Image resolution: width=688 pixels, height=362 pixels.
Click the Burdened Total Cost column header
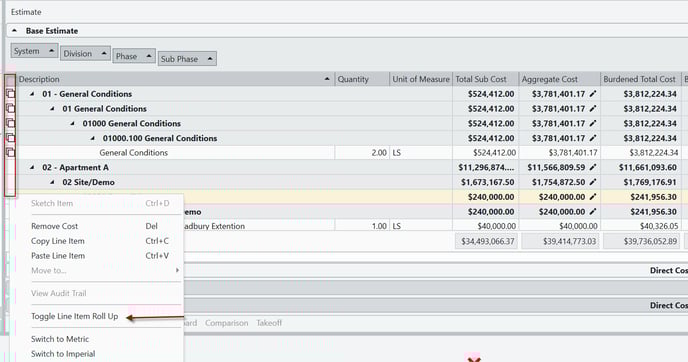[x=641, y=79]
